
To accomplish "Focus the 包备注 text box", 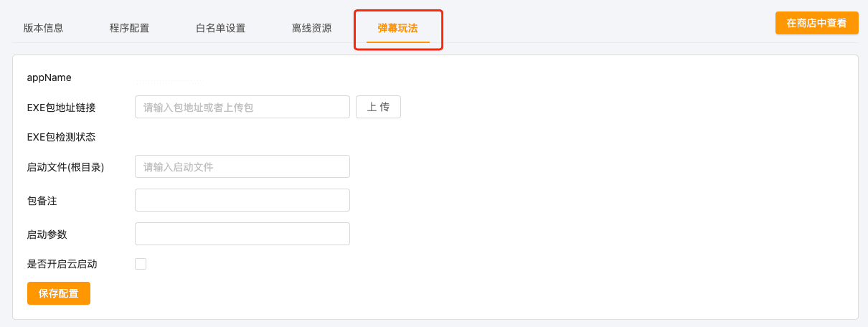I will [x=242, y=200].
